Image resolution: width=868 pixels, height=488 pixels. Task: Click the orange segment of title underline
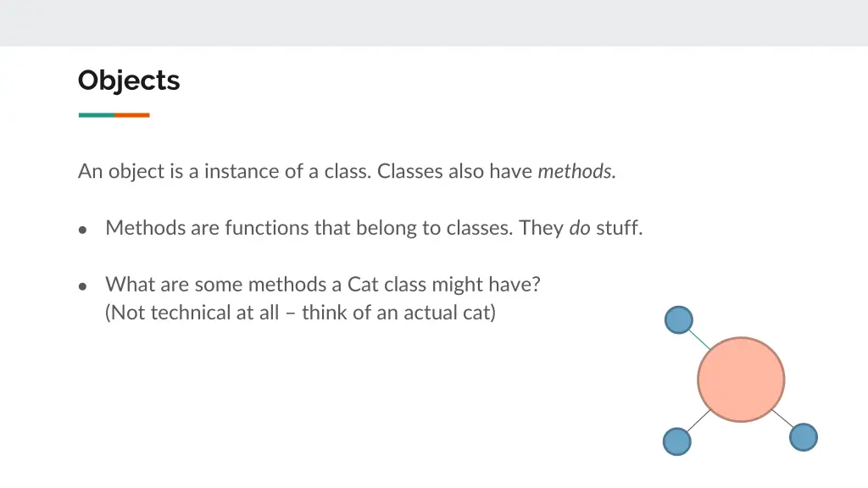tap(132, 115)
